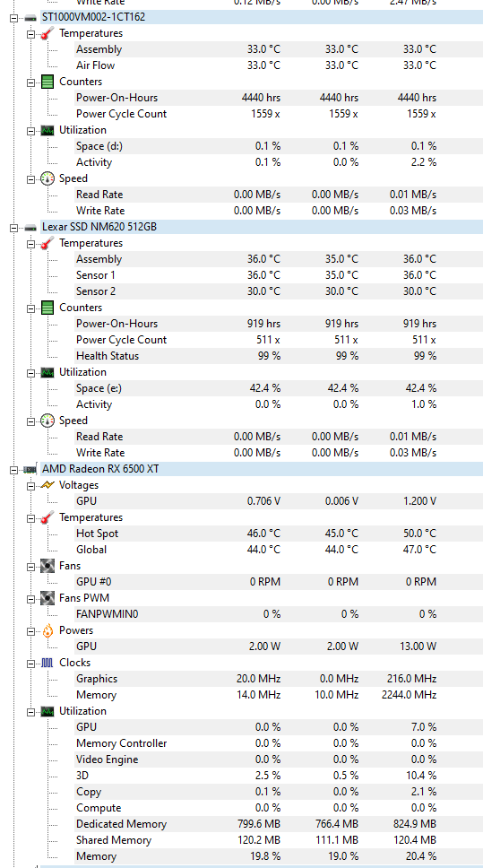Viewport: 483px width, 868px height.
Task: Click the Fans PWM icon under Radeon
Action: (x=47, y=598)
